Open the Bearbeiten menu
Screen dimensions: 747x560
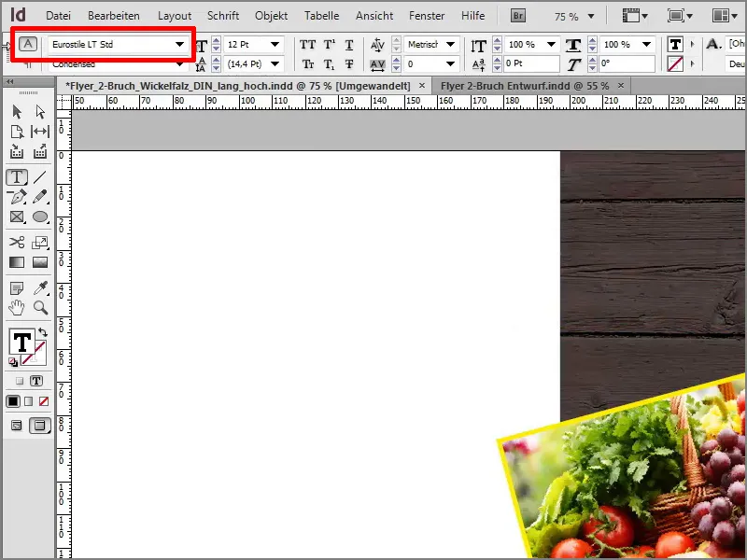(114, 16)
